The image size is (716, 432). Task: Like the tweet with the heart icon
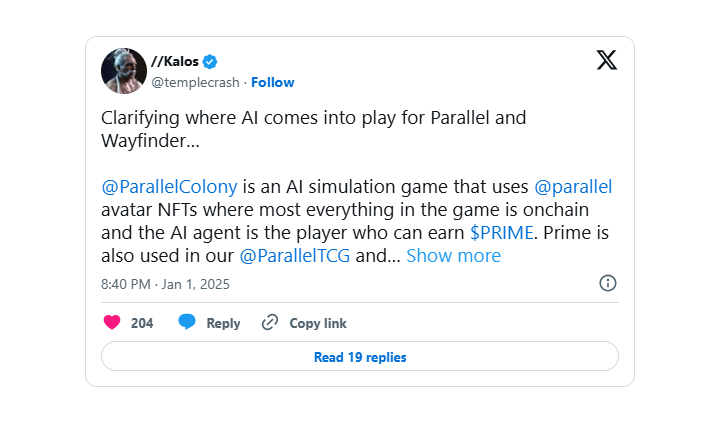pos(112,323)
